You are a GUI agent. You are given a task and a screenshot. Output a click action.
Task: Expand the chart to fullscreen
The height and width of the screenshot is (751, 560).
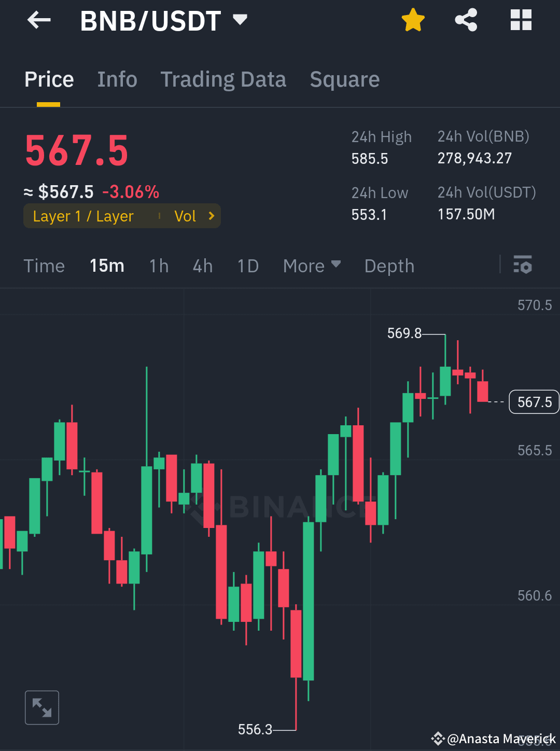tap(42, 707)
